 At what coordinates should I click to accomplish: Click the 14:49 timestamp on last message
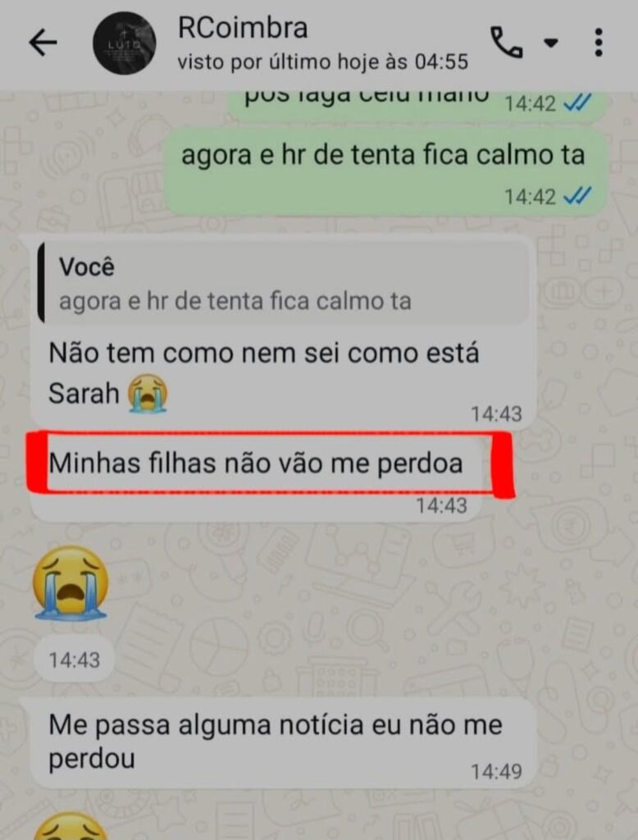point(496,771)
